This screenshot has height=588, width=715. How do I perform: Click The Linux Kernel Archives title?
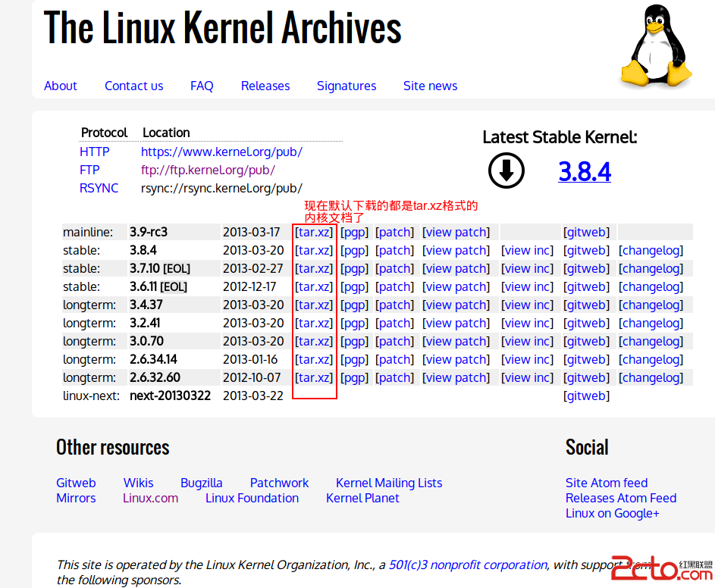pos(222,27)
